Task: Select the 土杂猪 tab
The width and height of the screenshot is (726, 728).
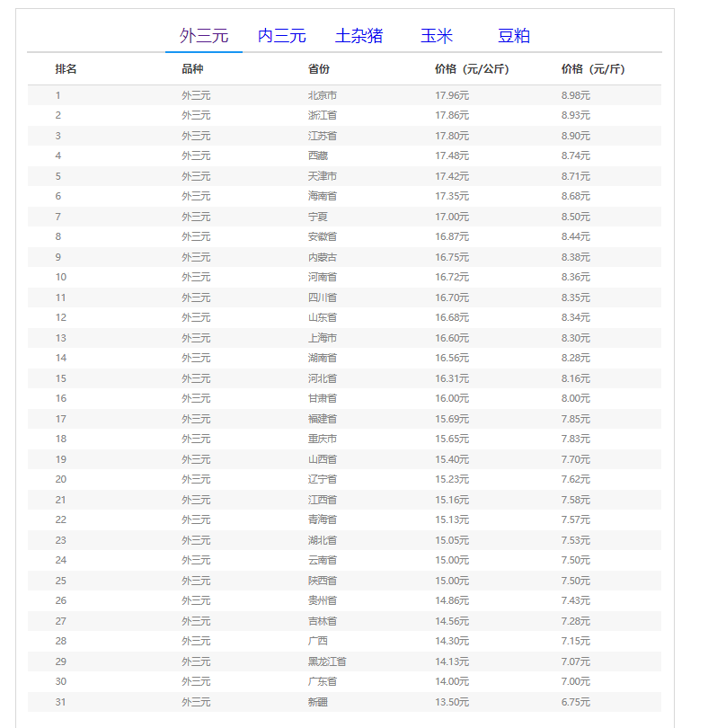Action: 359,36
